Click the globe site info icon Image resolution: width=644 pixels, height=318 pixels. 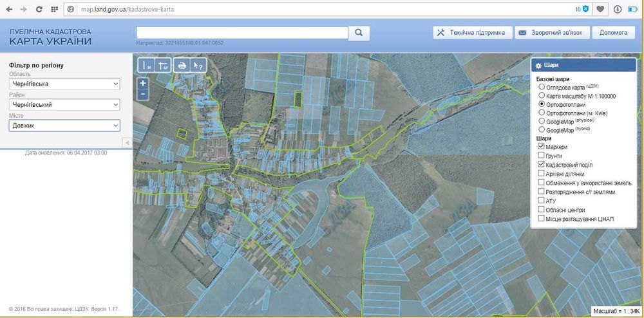pos(71,9)
